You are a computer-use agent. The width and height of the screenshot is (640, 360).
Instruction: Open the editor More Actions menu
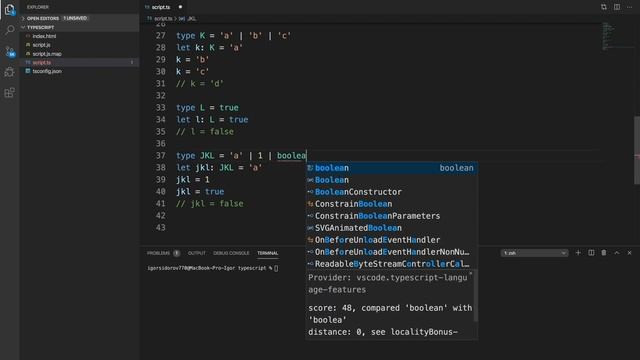pos(629,7)
